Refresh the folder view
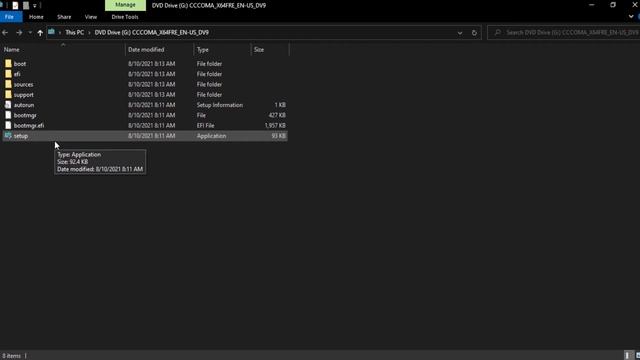This screenshot has width=640, height=360. 474,33
